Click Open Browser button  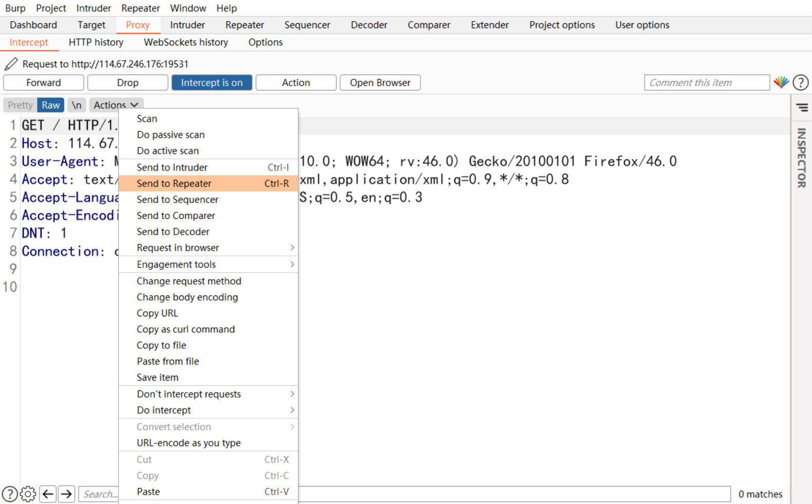point(380,83)
